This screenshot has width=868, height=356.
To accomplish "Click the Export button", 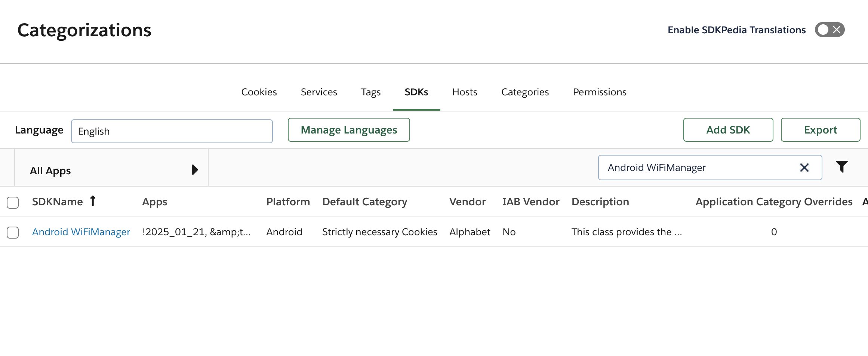I will pos(820,130).
